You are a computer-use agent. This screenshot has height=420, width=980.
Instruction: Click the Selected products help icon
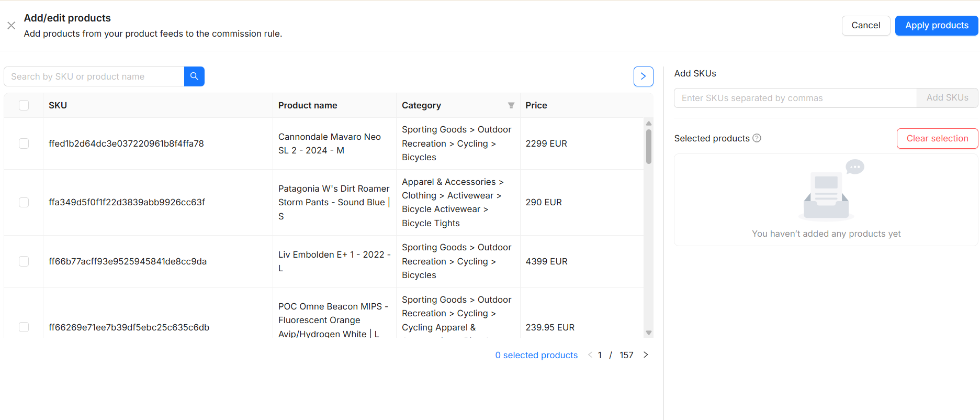757,138
